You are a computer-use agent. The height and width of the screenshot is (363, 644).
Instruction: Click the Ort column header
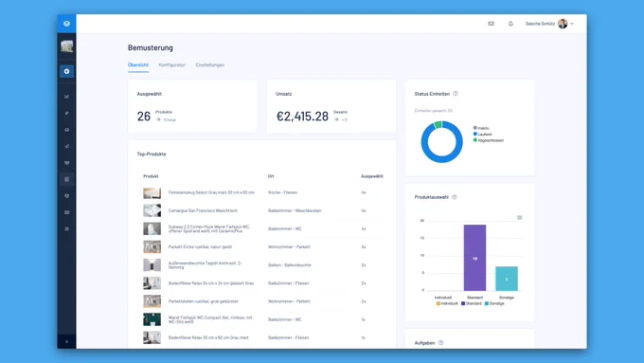pos(271,176)
